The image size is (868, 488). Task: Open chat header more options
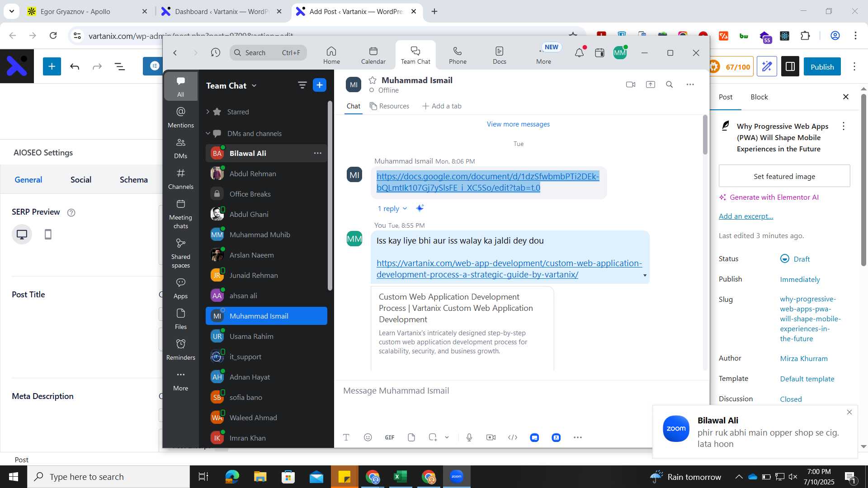pyautogui.click(x=690, y=84)
